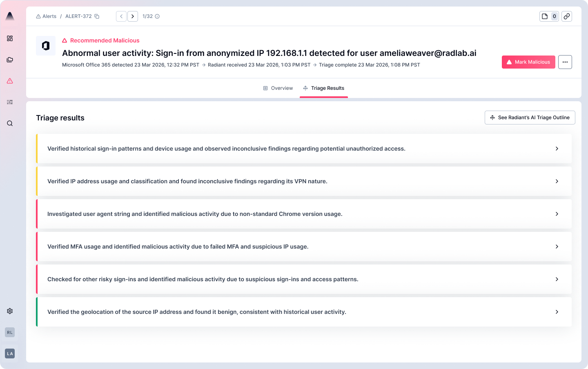This screenshot has height=369, width=588.
Task: Copy alert link using the link icon
Action: 566,16
